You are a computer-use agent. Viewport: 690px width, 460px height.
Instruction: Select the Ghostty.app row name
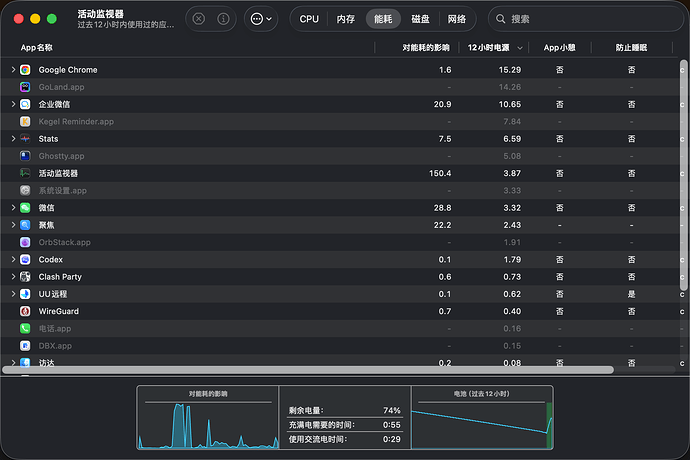[61, 156]
